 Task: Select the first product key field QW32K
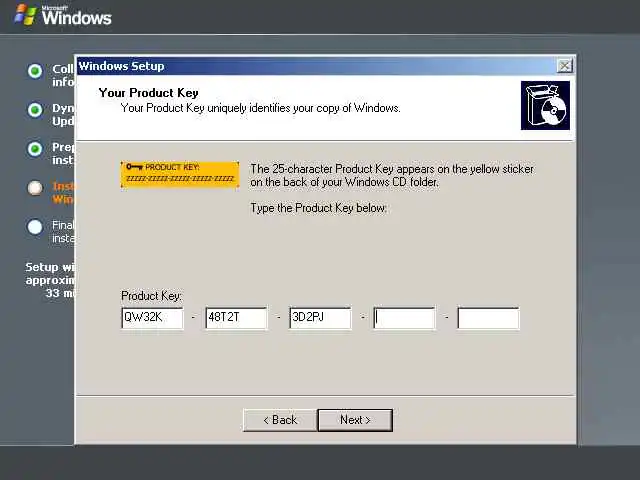[x=152, y=318]
